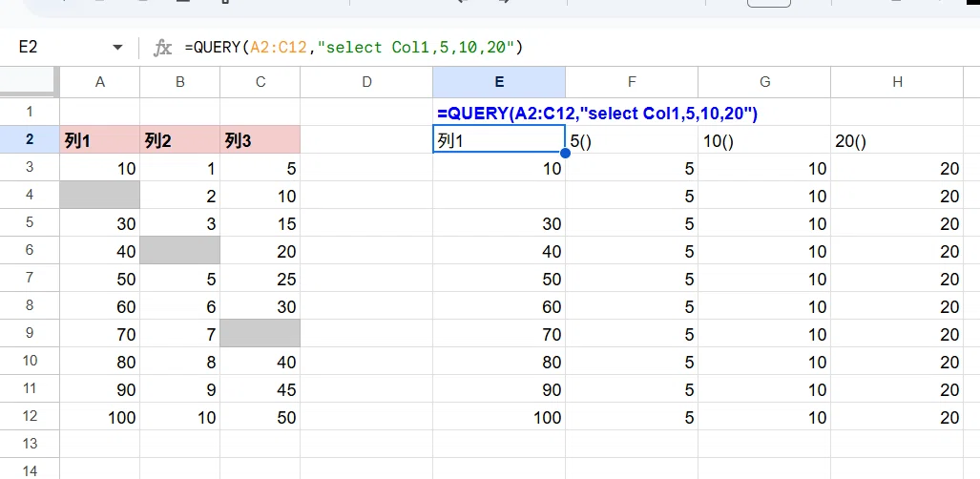Click cell A10 with value 80
The width and height of the screenshot is (980, 479).
pos(99,361)
